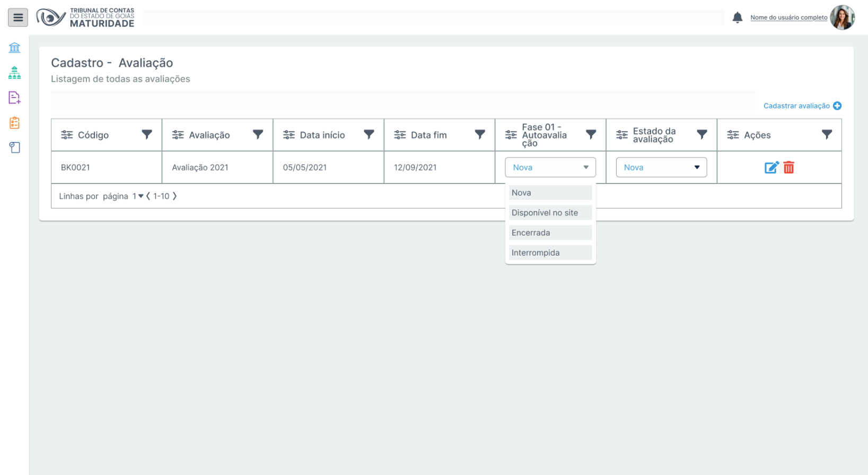Click the Data início filter funnel
This screenshot has width=868, height=475.
pyautogui.click(x=369, y=135)
